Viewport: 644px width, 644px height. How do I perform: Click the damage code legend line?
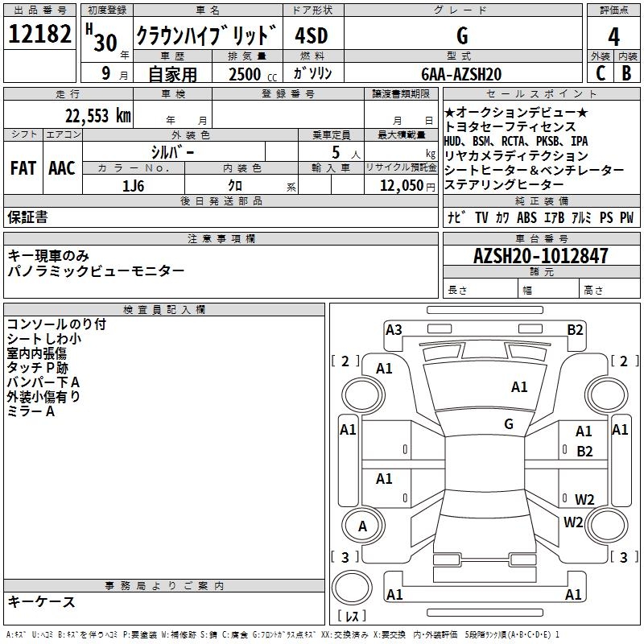coord(283,634)
